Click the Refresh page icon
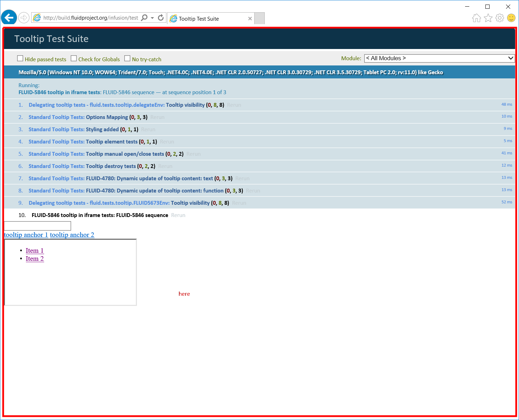This screenshot has height=420, width=519. coord(161,17)
